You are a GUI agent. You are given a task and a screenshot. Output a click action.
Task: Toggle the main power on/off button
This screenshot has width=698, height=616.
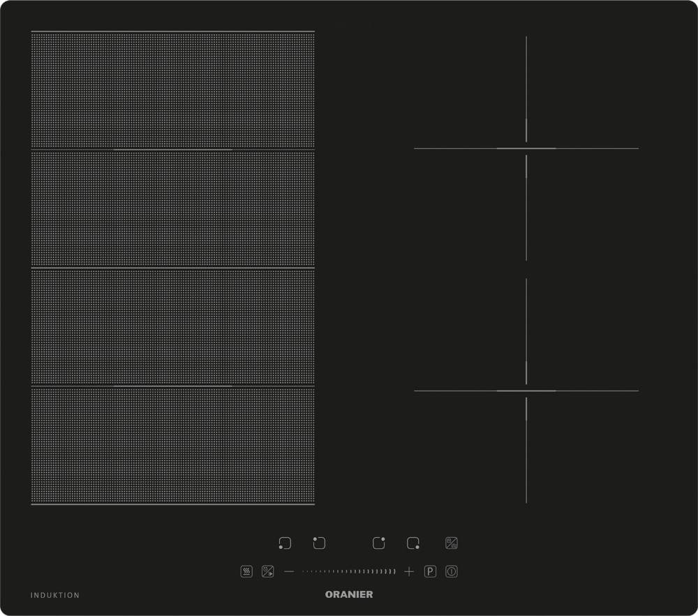452,572
